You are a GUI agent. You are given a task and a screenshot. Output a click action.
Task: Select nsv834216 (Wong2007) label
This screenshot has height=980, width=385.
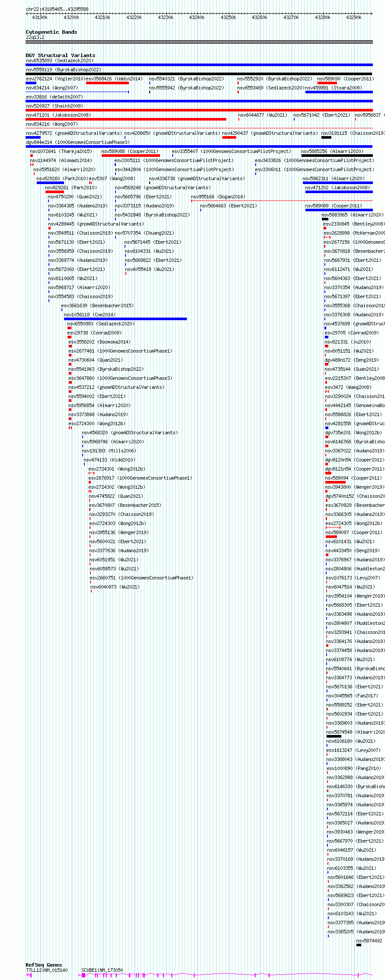52,124
